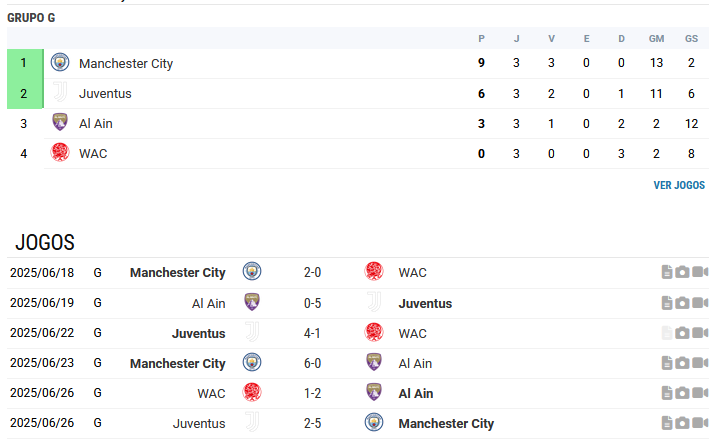Open match report icon for WAC vs Al Ain
Image resolution: width=709 pixels, height=442 pixels.
667,393
